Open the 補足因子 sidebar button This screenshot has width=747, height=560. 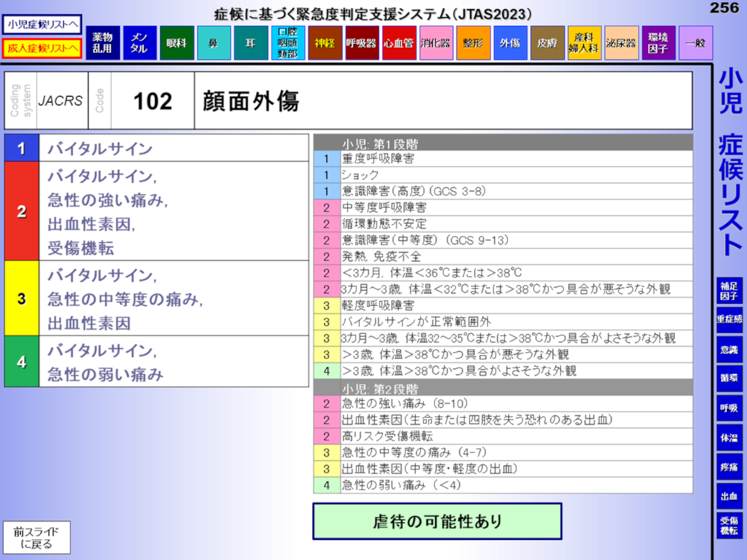[x=730, y=291]
